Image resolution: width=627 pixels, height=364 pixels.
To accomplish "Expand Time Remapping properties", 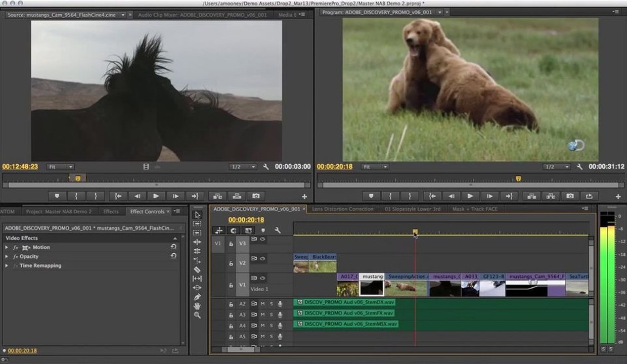I will pyautogui.click(x=7, y=265).
